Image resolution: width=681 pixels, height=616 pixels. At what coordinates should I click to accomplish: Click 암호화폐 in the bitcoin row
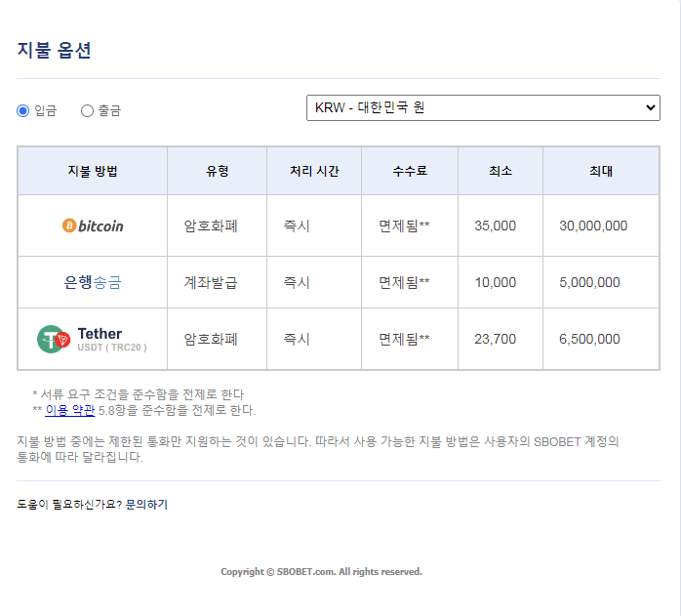[211, 226]
